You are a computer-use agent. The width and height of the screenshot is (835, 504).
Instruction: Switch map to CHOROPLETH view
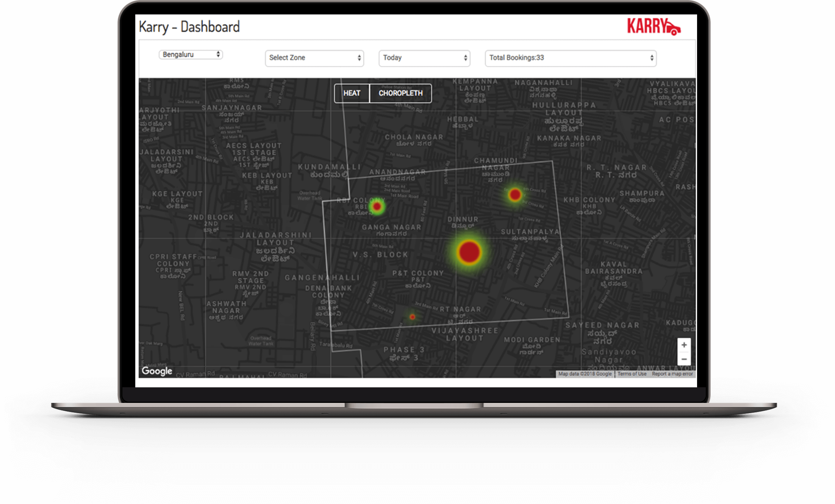coord(400,93)
